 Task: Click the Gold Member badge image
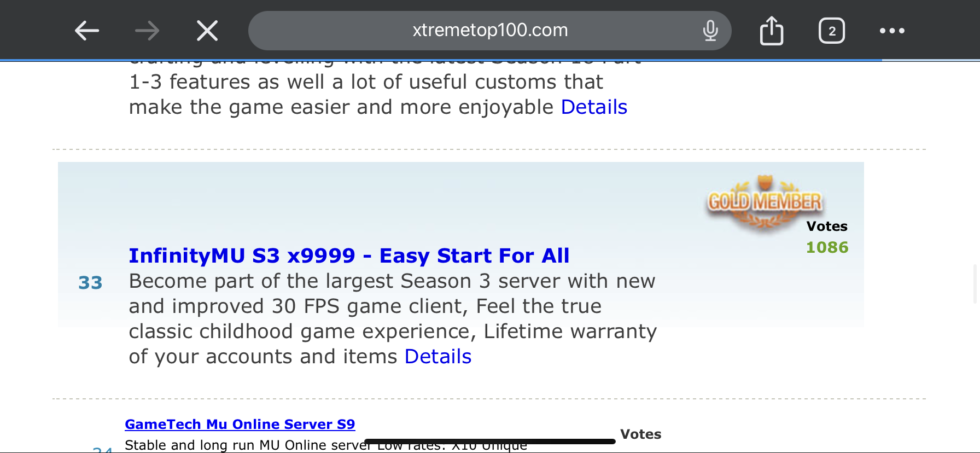point(765,202)
